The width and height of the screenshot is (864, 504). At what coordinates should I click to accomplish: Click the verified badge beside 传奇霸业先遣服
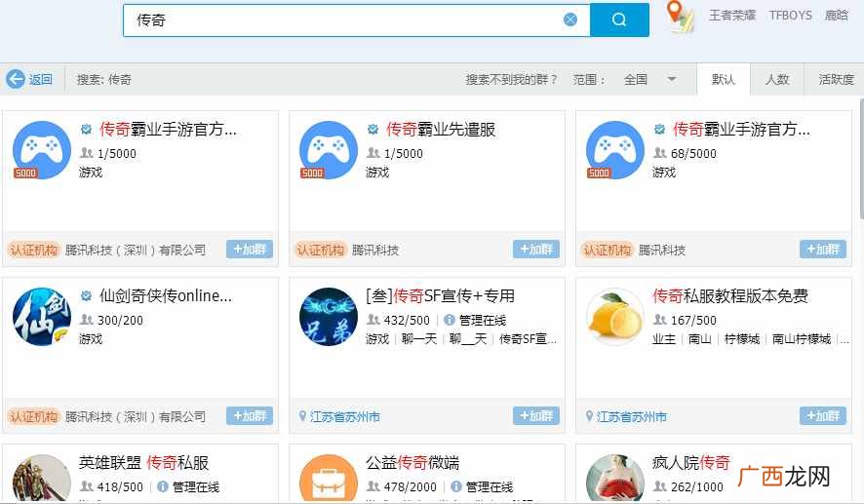(373, 130)
